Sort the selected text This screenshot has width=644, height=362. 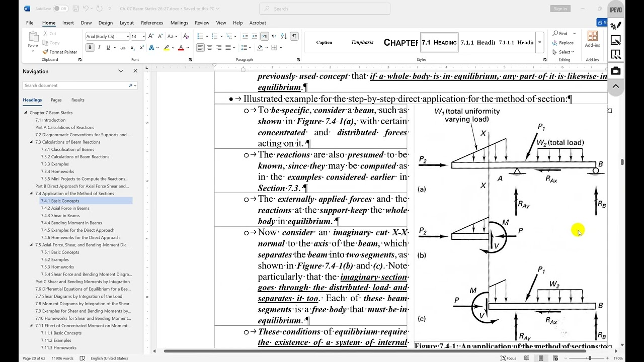[284, 36]
